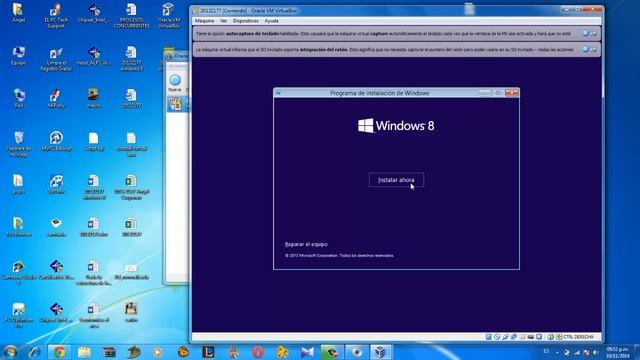Select the PROCESOS CONCURRENTES document icon
640x360 pixels.
tap(131, 16)
